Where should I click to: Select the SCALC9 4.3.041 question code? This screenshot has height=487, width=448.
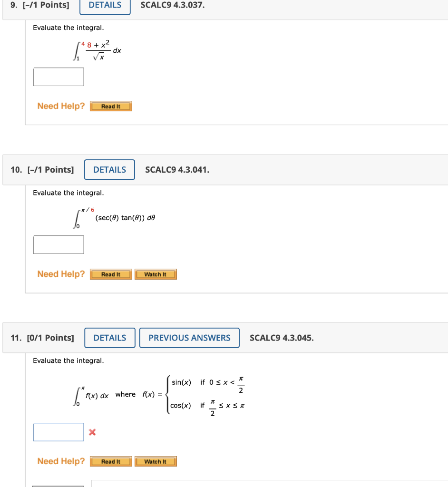[177, 170]
